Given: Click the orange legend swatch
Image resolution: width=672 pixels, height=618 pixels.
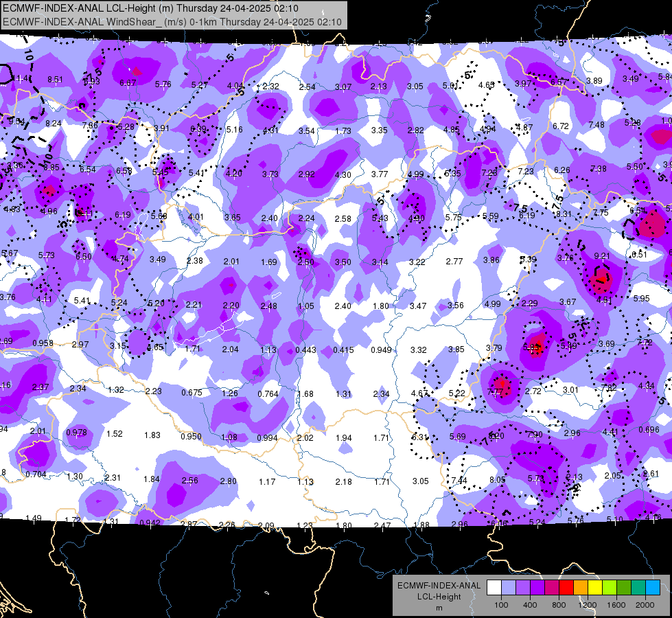Looking at the screenshot, I should [x=581, y=588].
